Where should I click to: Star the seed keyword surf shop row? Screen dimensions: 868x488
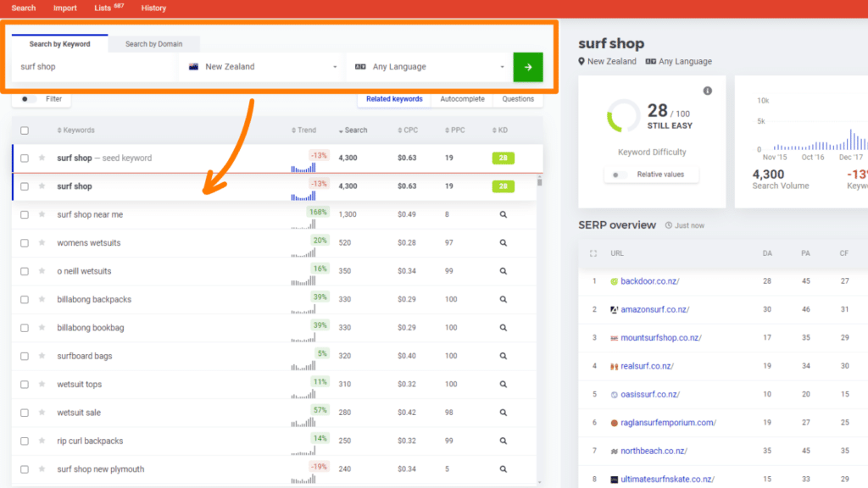(42, 158)
